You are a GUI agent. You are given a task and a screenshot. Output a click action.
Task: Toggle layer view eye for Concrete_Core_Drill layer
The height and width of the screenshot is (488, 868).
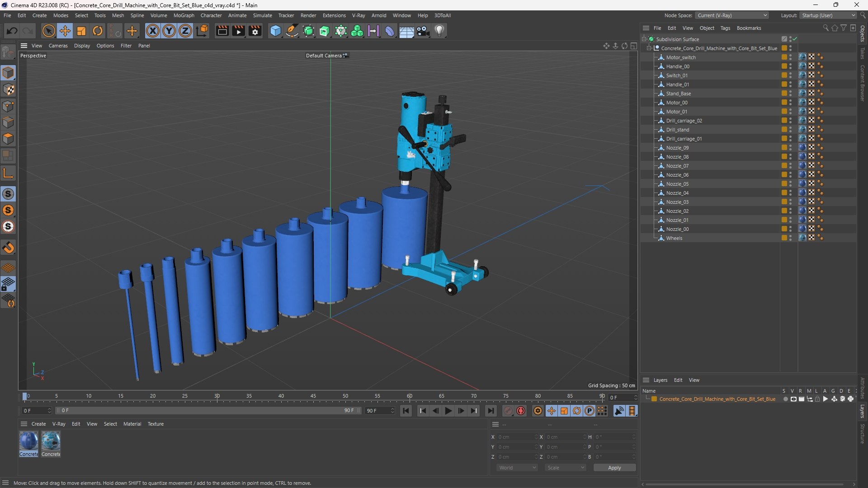(793, 399)
